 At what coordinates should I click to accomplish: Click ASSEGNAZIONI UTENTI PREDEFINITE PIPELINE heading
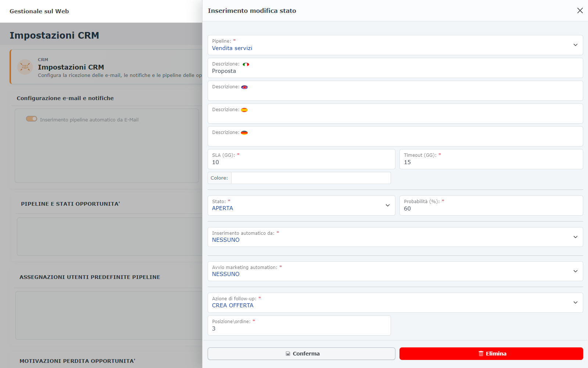pos(90,277)
